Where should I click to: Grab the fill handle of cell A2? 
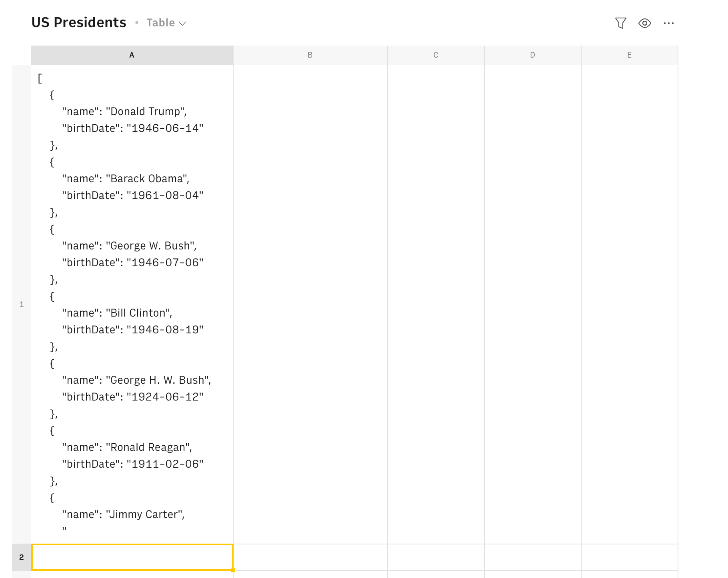[x=233, y=570]
